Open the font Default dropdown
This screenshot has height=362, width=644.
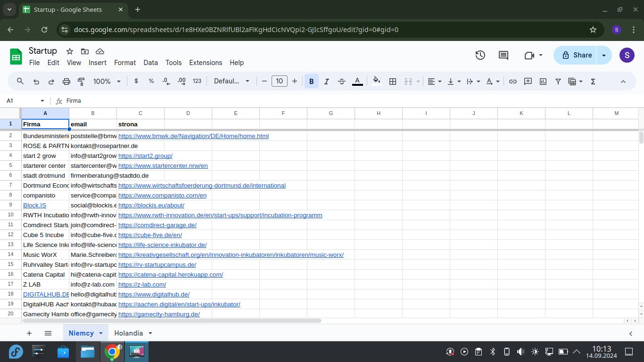click(232, 81)
